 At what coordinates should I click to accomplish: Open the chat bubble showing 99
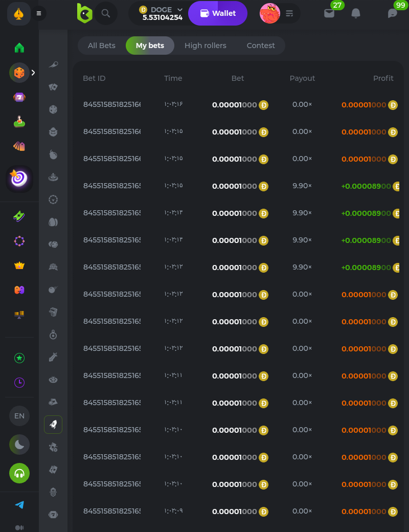click(393, 14)
